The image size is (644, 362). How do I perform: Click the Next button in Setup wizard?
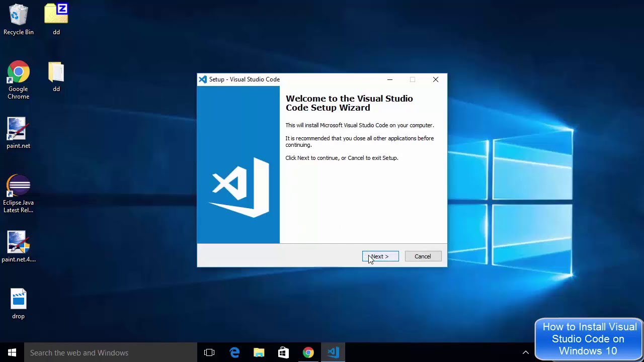(380, 256)
